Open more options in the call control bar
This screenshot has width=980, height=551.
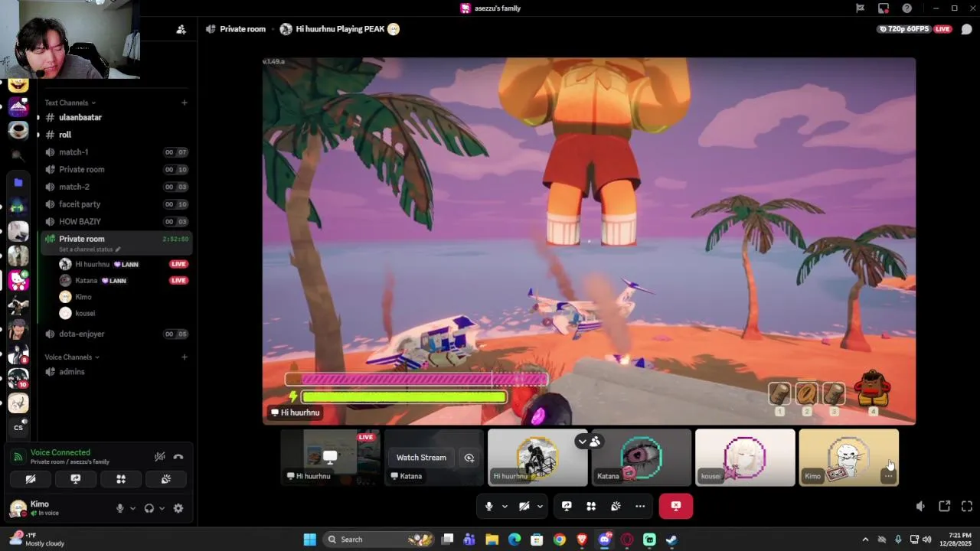[640, 506]
